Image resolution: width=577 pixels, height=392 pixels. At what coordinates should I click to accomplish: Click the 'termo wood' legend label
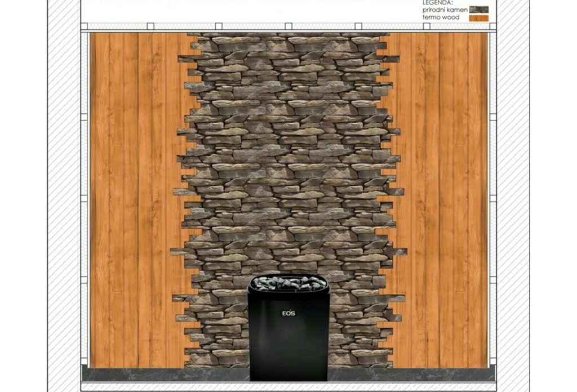click(441, 17)
